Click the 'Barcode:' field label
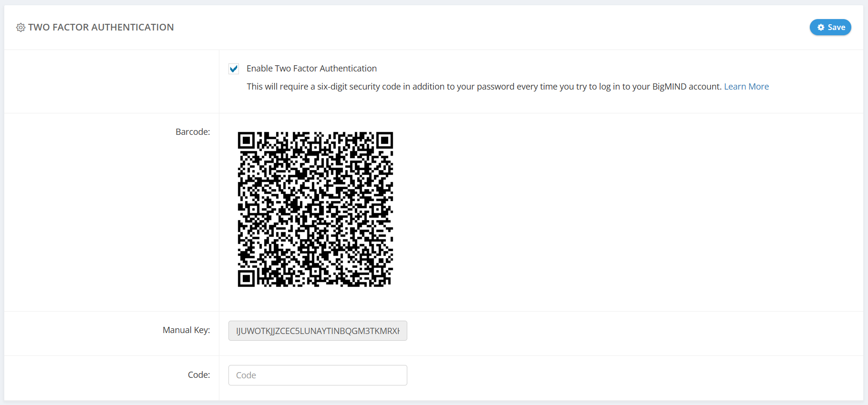This screenshot has height=405, width=868. tap(193, 132)
